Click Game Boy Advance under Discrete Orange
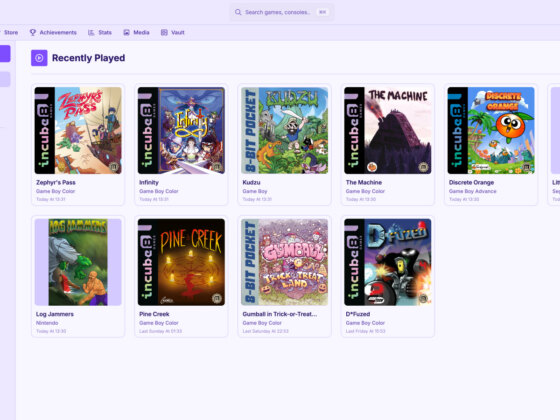560x420 pixels. [472, 191]
